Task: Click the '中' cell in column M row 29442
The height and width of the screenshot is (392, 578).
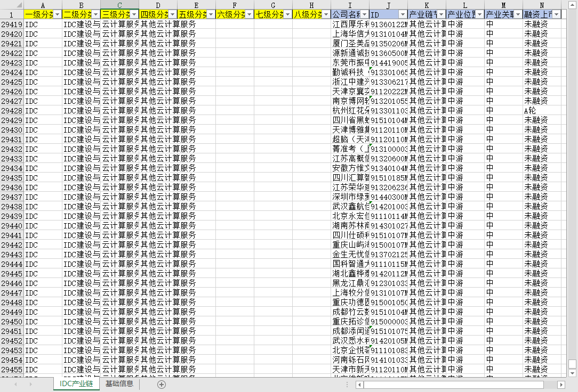Action: click(x=503, y=245)
